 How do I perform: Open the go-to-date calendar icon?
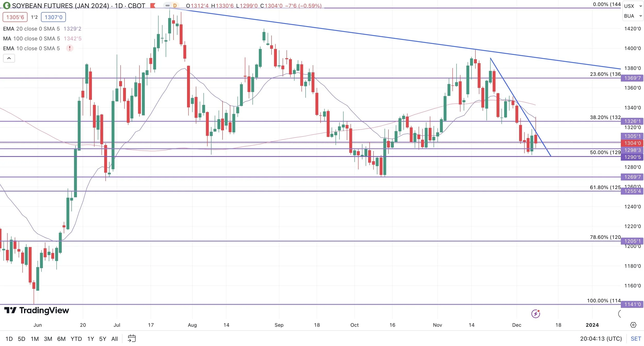point(132,339)
